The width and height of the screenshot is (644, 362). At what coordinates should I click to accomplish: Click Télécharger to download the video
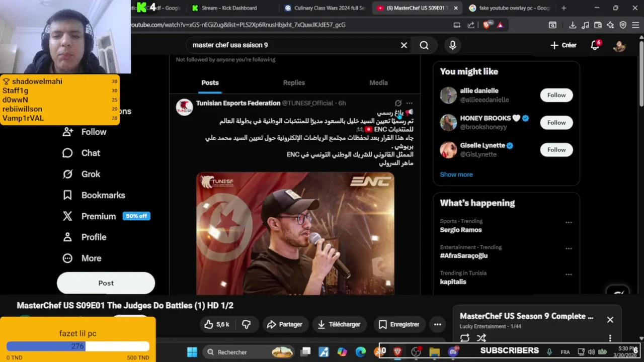click(340, 324)
